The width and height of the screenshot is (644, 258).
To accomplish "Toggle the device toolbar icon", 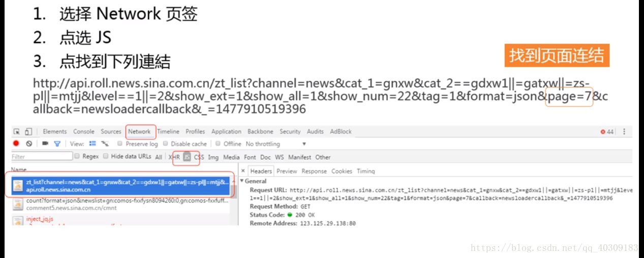I will 28,132.
